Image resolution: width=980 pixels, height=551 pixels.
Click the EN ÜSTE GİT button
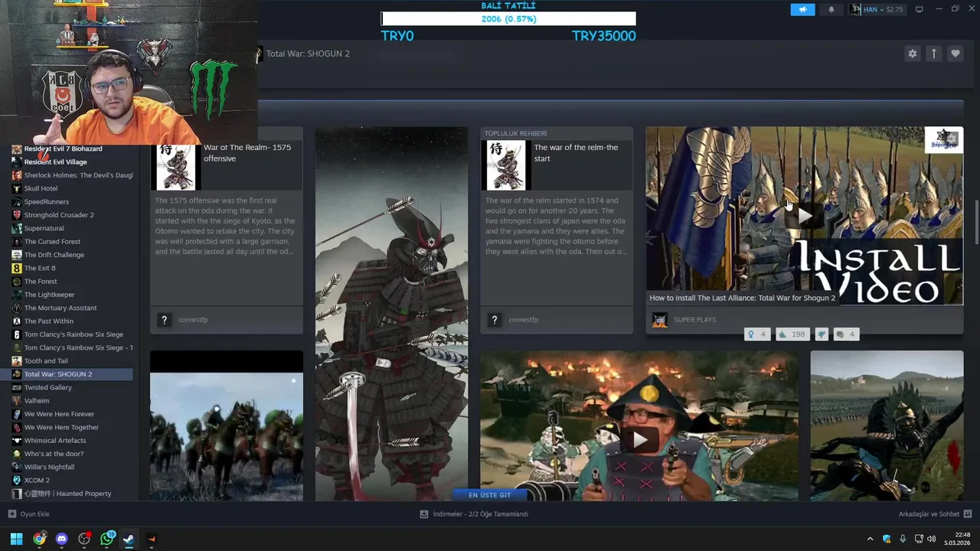click(x=489, y=495)
